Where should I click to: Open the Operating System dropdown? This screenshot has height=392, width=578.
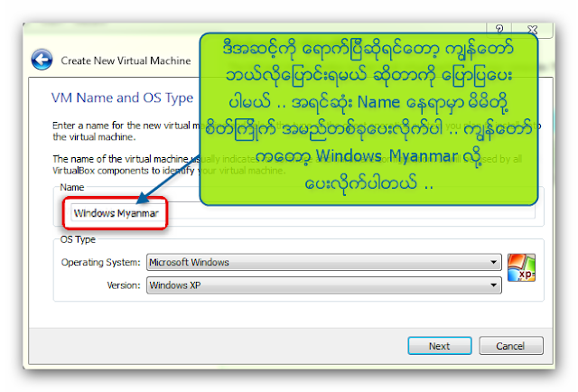point(324,262)
